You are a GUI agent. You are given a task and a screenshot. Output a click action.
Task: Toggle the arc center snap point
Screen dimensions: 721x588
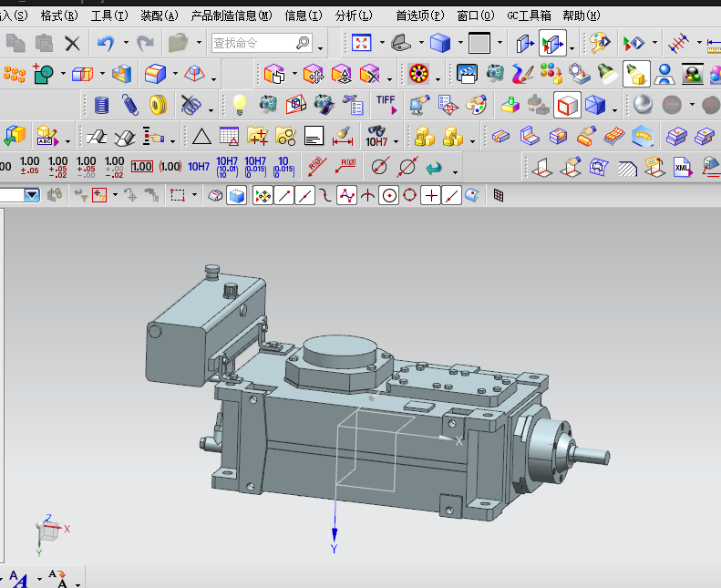[x=389, y=195]
